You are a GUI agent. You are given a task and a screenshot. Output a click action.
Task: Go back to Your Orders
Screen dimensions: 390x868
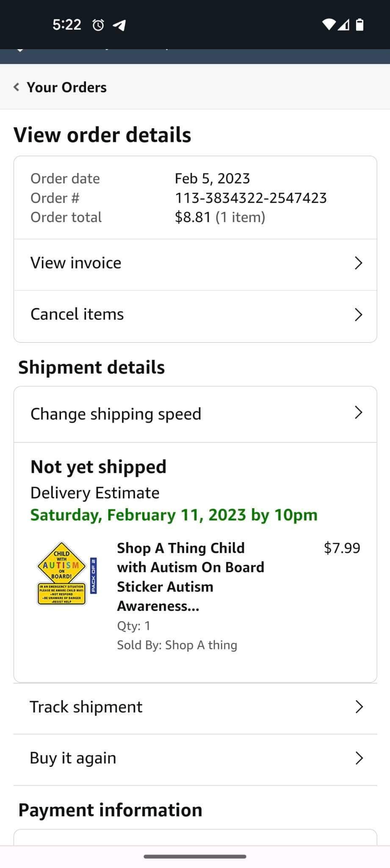click(x=66, y=87)
